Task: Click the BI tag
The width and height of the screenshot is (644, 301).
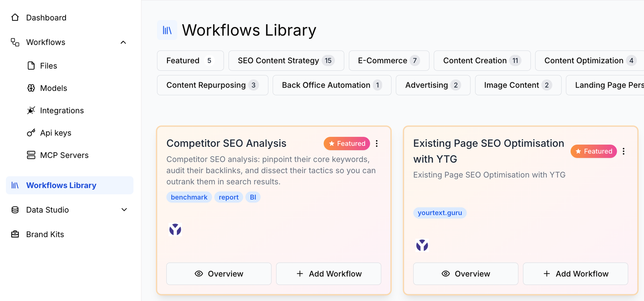Action: 253,197
